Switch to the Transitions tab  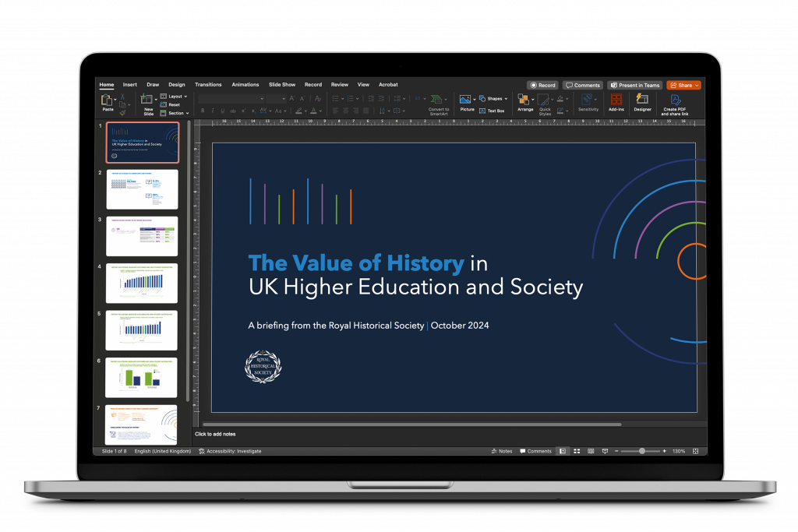click(x=208, y=84)
